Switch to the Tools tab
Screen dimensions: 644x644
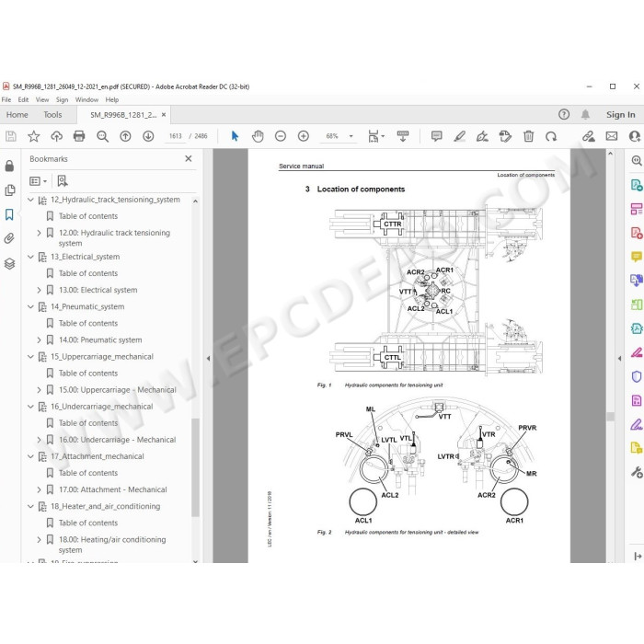coord(52,115)
